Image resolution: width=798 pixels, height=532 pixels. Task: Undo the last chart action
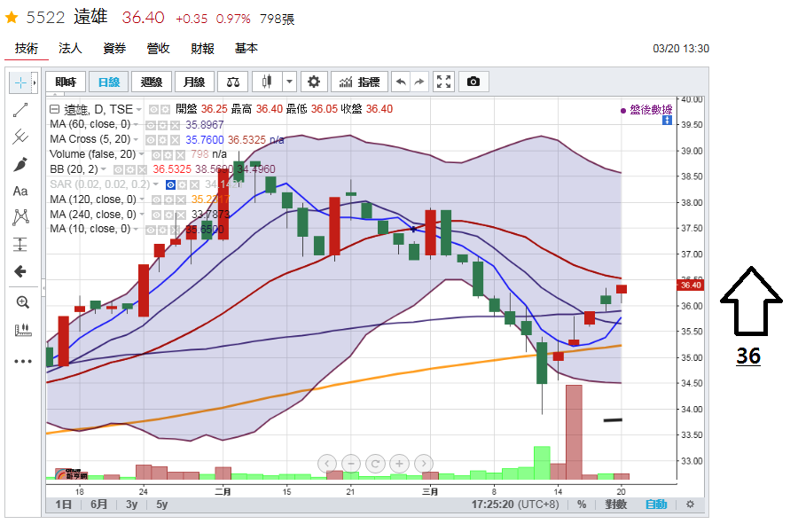click(x=401, y=82)
